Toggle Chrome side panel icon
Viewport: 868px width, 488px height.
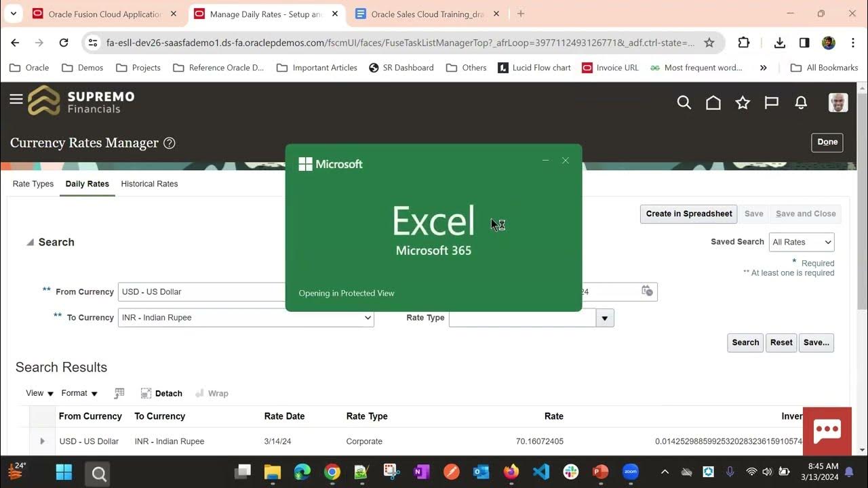804,43
